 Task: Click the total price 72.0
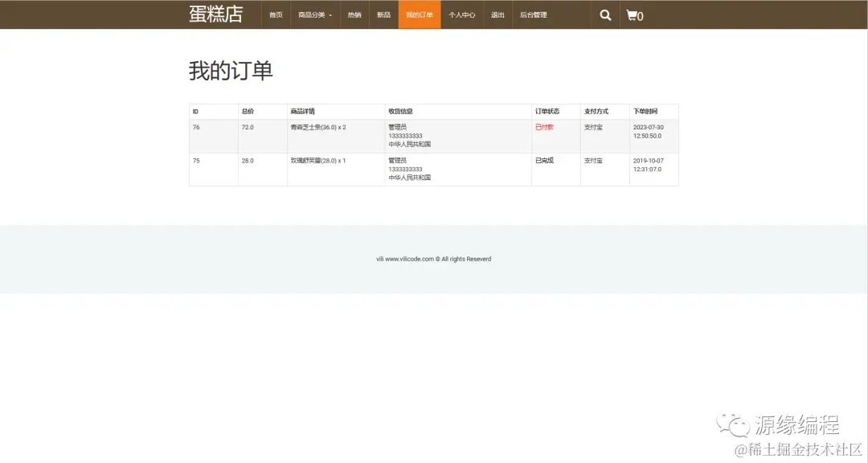point(248,127)
